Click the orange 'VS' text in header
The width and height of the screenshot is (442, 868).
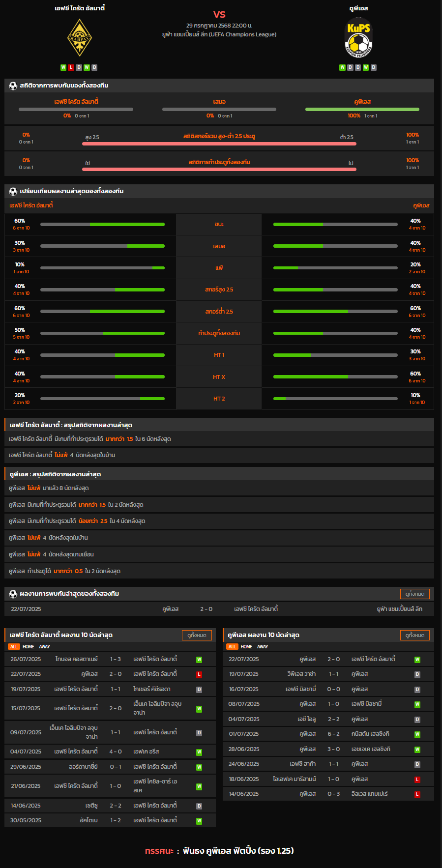pos(219,14)
